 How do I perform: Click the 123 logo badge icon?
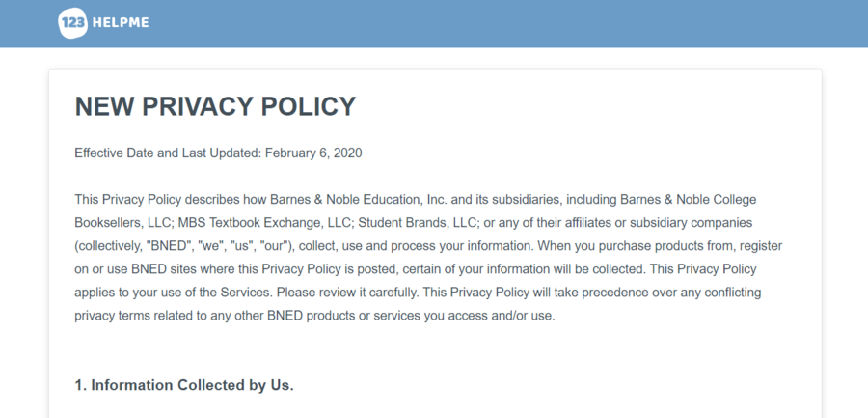click(73, 23)
